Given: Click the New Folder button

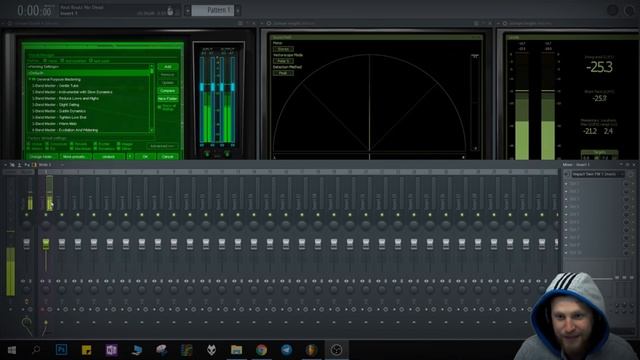Looking at the screenshot, I should [x=168, y=99].
